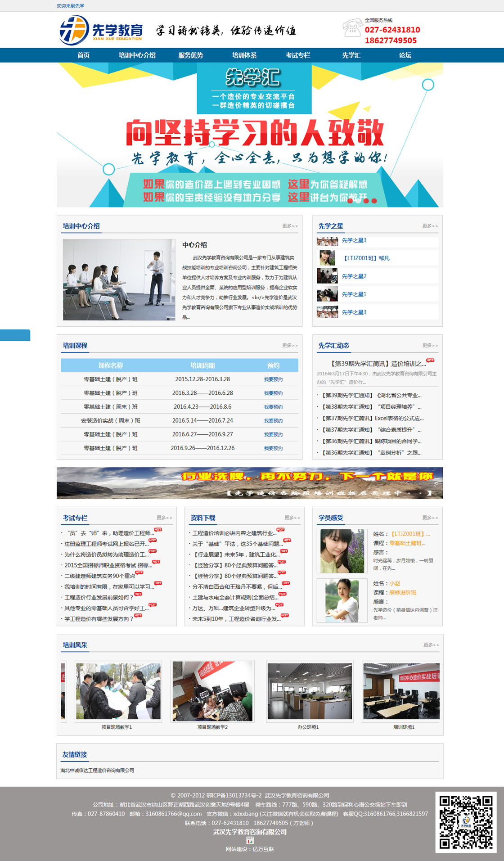Image resolution: width=504 pixels, height=861 pixels.
Task: Click the 先学教育 logo in header
Action: point(102,30)
